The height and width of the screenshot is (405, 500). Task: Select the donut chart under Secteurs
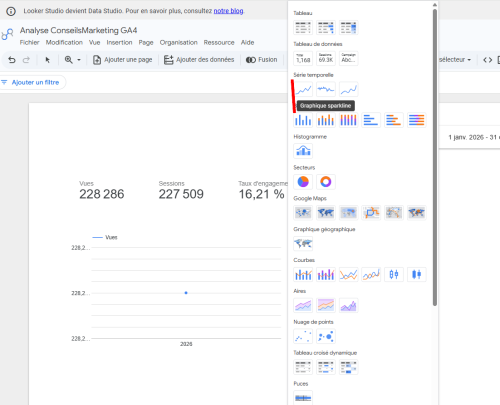point(326,182)
